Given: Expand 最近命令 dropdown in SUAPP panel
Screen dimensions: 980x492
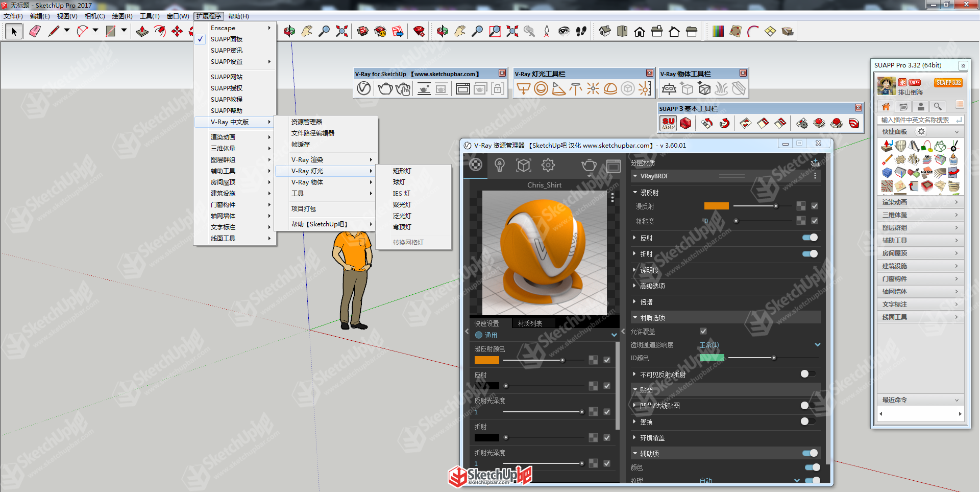Looking at the screenshot, I should pos(920,400).
